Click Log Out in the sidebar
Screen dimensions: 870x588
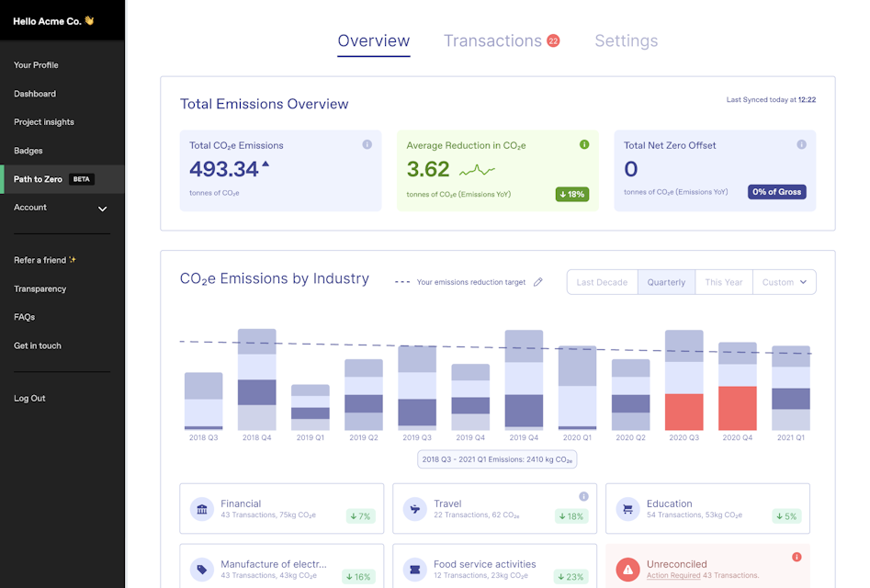tap(29, 399)
